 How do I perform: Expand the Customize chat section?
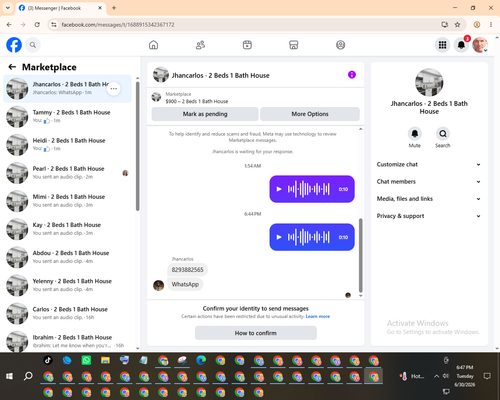point(429,164)
